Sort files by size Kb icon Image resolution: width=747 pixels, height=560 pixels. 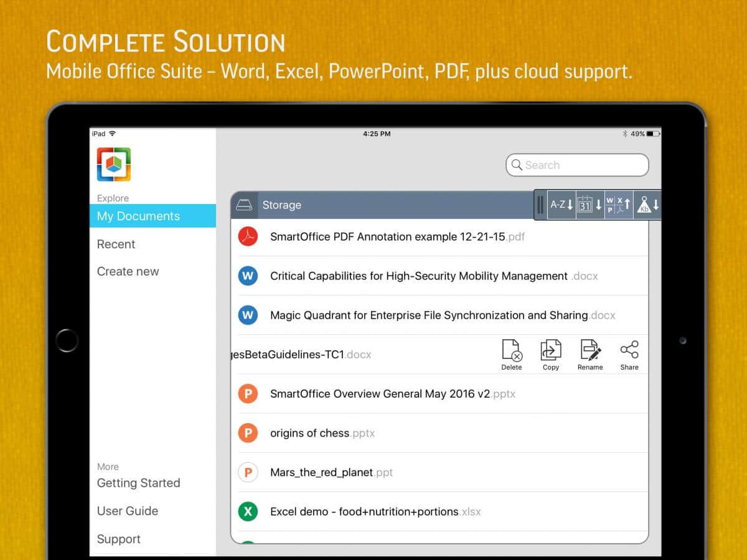coord(647,205)
